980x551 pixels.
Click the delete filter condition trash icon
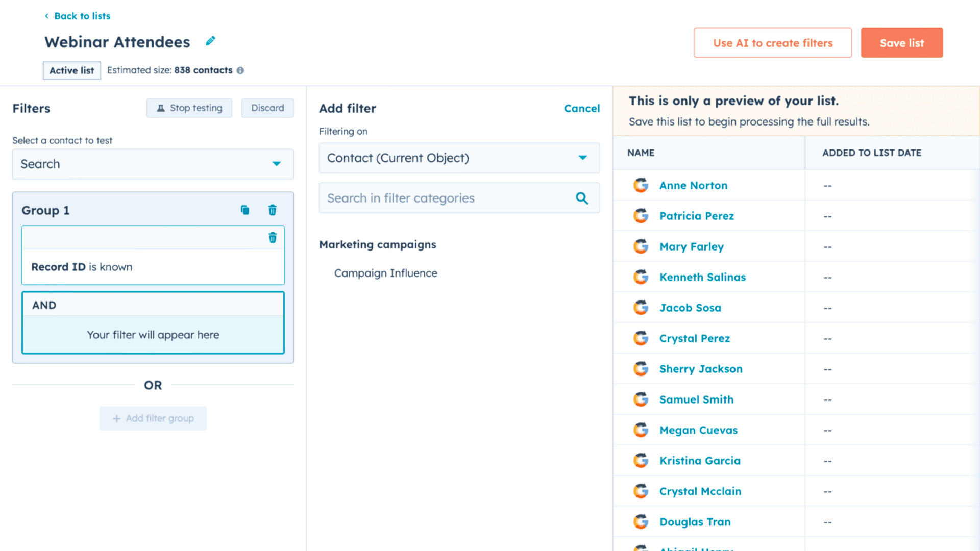tap(273, 237)
